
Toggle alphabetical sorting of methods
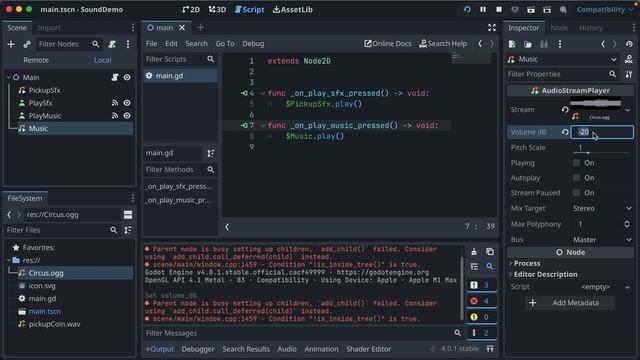point(211,153)
